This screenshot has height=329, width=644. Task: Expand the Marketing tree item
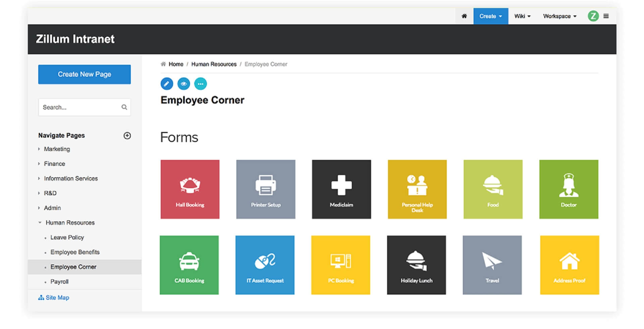point(39,149)
